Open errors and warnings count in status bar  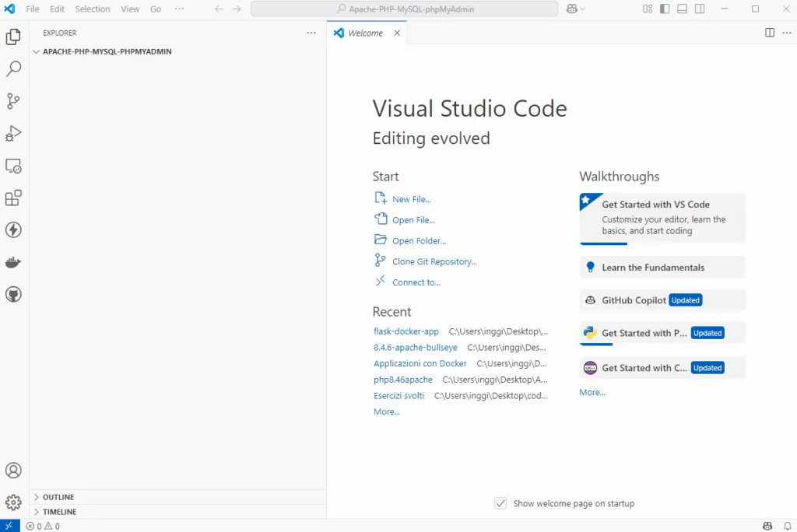(44, 526)
